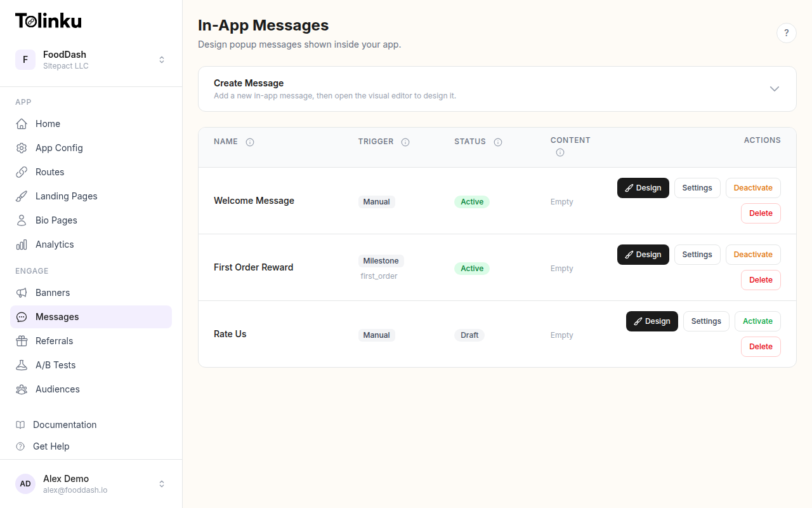Expand the Create Message panel

774,89
